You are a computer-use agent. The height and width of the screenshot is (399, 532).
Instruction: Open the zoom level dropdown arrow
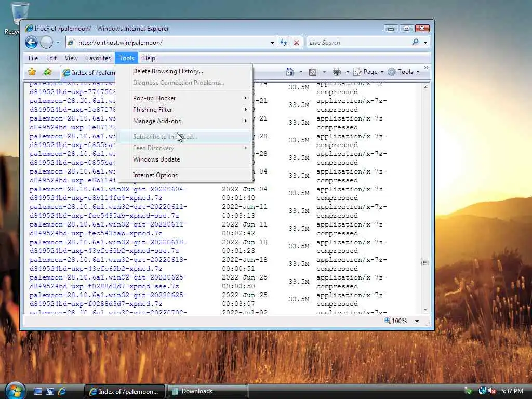point(417,321)
